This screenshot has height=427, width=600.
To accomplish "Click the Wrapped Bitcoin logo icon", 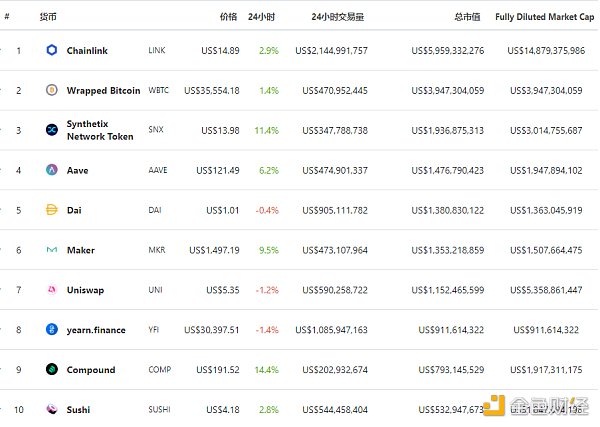I will pos(52,90).
